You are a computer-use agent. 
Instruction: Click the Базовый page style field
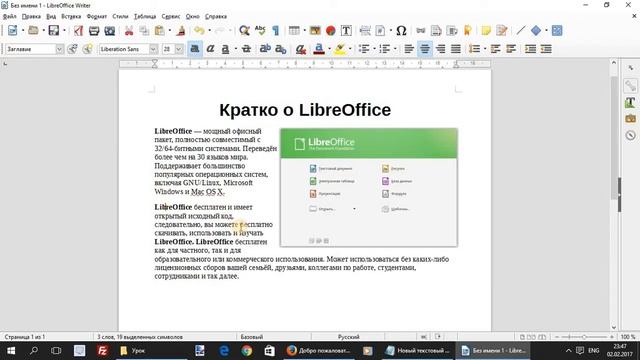point(251,337)
